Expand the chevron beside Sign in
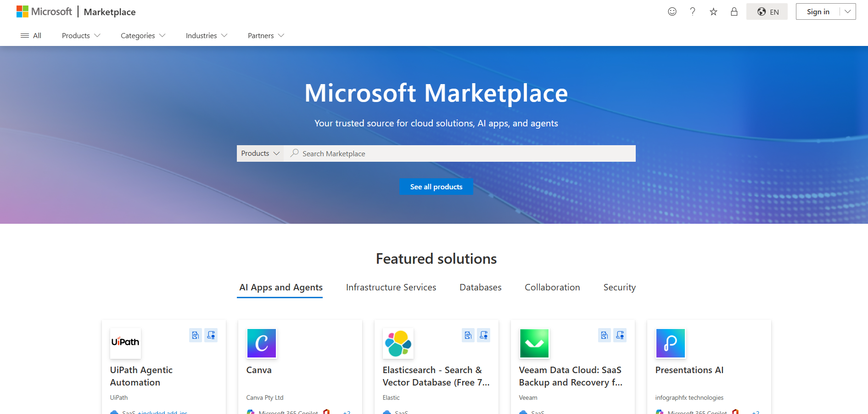Image resolution: width=868 pixels, height=414 pixels. (x=848, y=11)
